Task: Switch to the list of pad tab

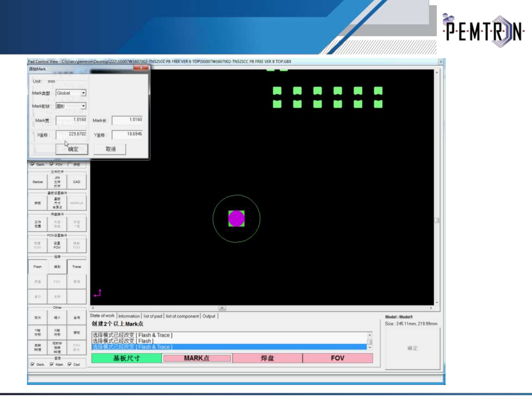Action: [x=153, y=316]
